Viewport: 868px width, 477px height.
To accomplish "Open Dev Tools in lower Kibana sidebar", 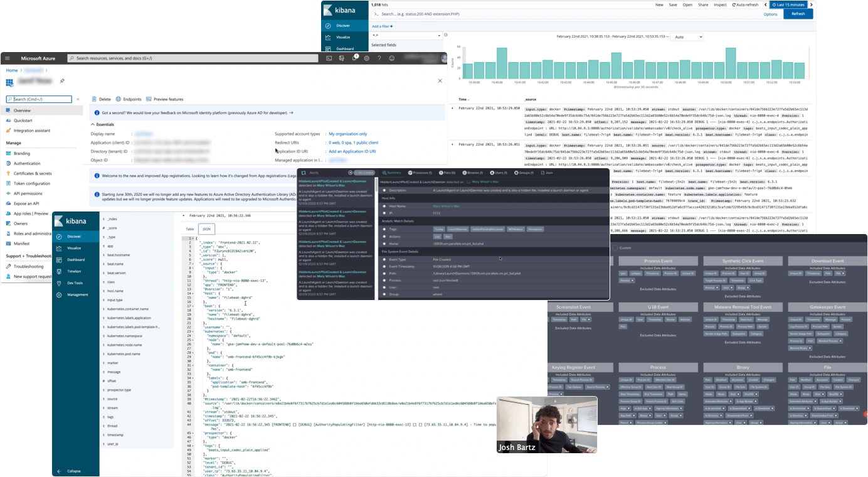I will point(76,283).
